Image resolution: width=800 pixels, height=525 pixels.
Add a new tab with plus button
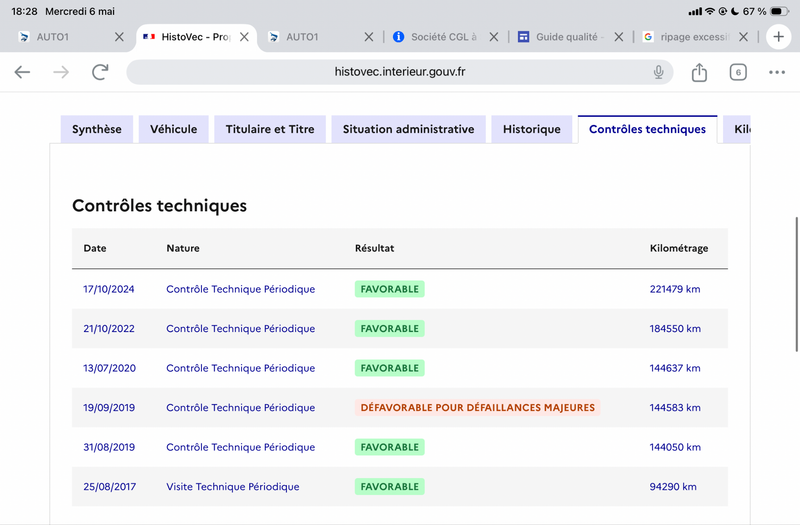pyautogui.click(x=778, y=37)
